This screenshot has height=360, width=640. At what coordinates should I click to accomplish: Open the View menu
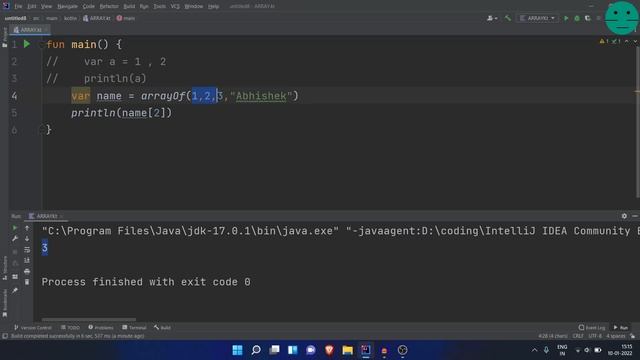[x=47, y=7]
